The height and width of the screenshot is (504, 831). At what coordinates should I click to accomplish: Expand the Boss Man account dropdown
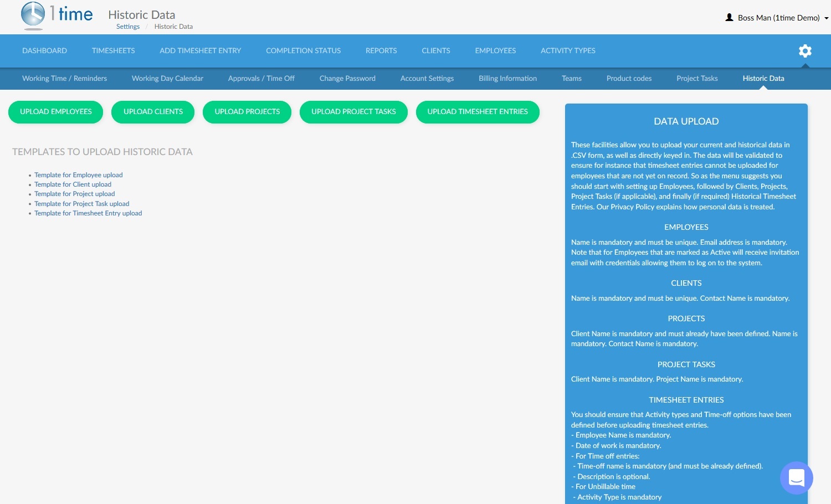pos(826,18)
